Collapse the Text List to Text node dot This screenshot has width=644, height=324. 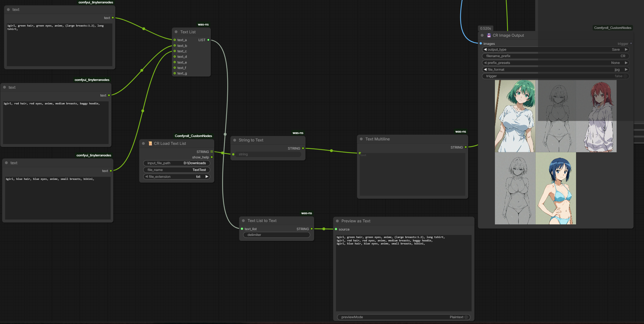tap(243, 221)
